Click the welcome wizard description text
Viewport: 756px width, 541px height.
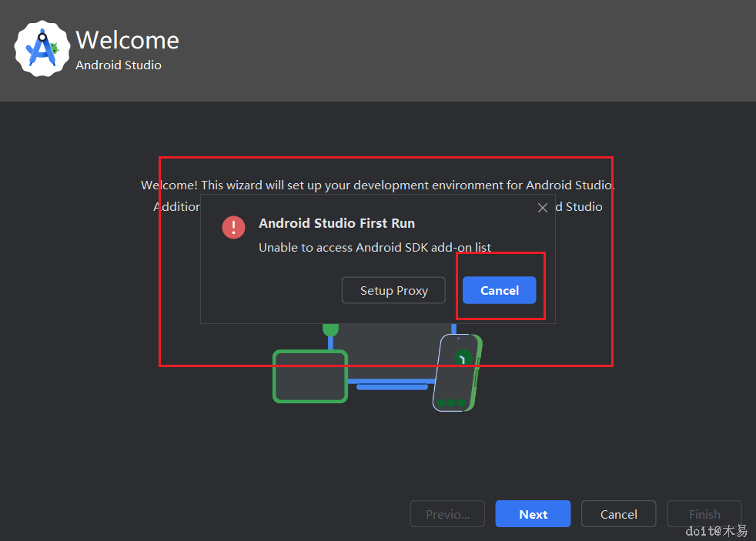[x=377, y=185]
